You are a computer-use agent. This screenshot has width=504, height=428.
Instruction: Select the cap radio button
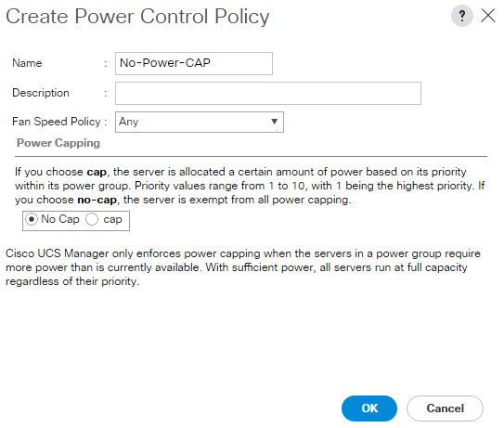(92, 220)
